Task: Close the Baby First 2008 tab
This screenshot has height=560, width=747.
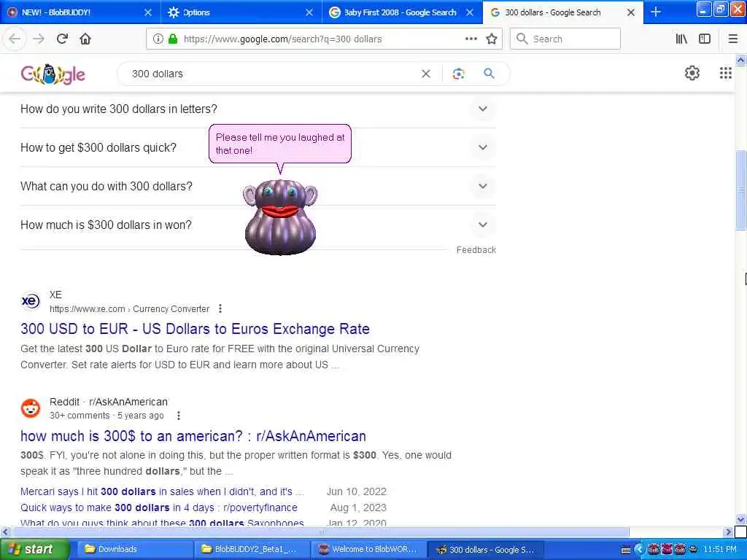Action: tap(470, 12)
